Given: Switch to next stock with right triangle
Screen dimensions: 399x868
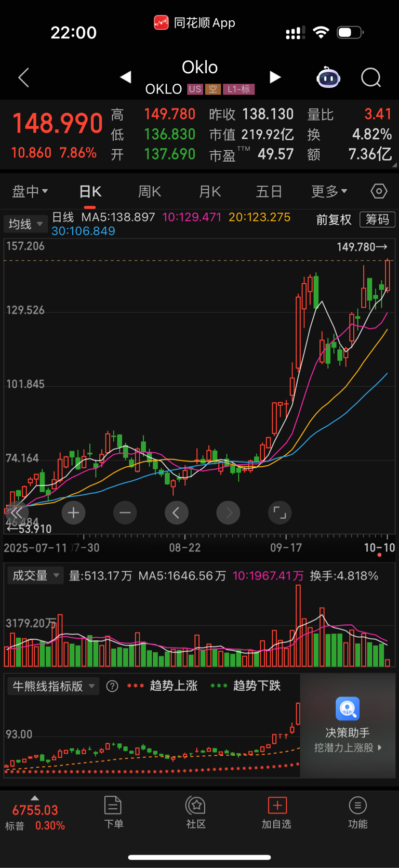Looking at the screenshot, I should point(275,77).
